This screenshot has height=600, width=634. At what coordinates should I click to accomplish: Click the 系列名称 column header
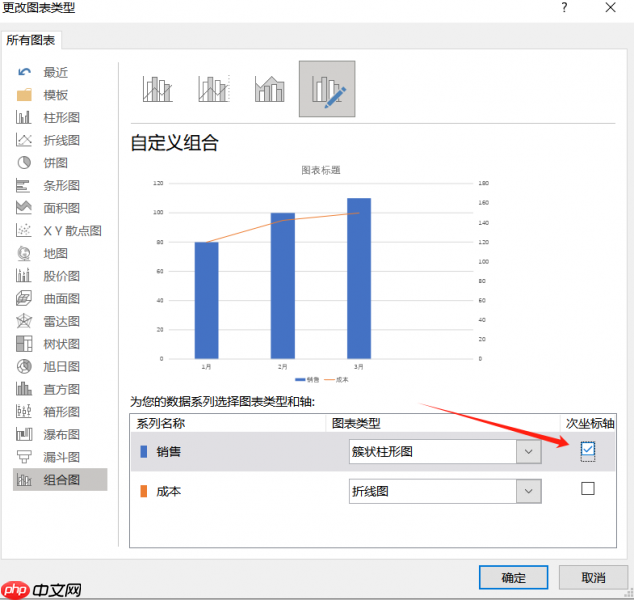pyautogui.click(x=161, y=423)
